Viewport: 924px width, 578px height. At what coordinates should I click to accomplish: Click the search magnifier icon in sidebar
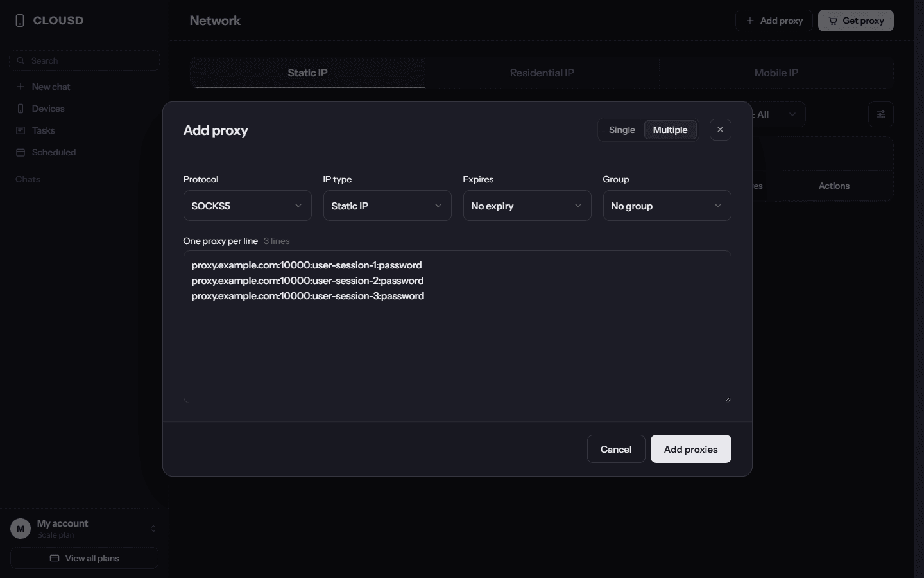21,60
